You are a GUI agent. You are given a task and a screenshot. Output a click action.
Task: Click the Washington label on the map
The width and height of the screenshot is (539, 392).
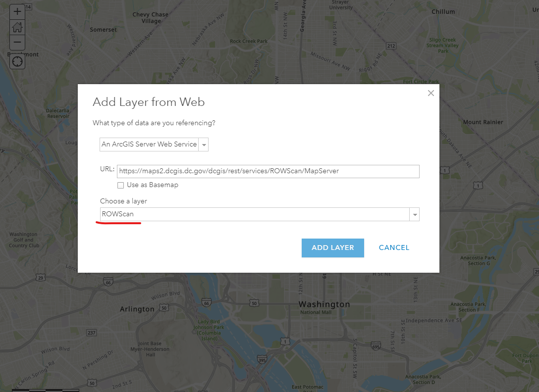click(324, 304)
